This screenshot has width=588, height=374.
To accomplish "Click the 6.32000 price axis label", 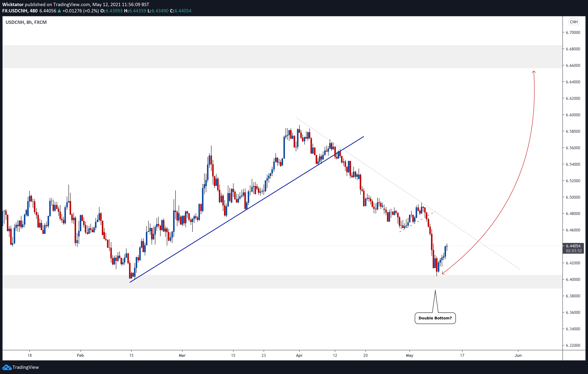I will coord(573,345).
